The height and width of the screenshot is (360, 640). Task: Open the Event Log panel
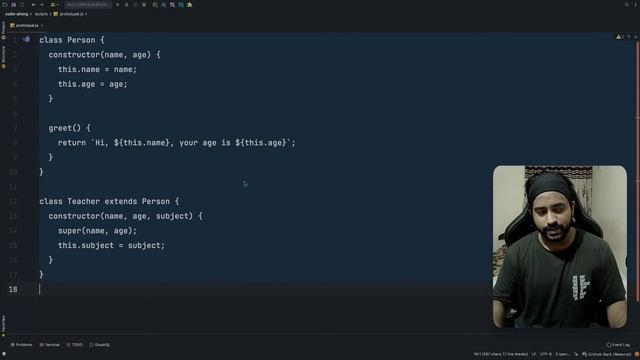[618, 345]
